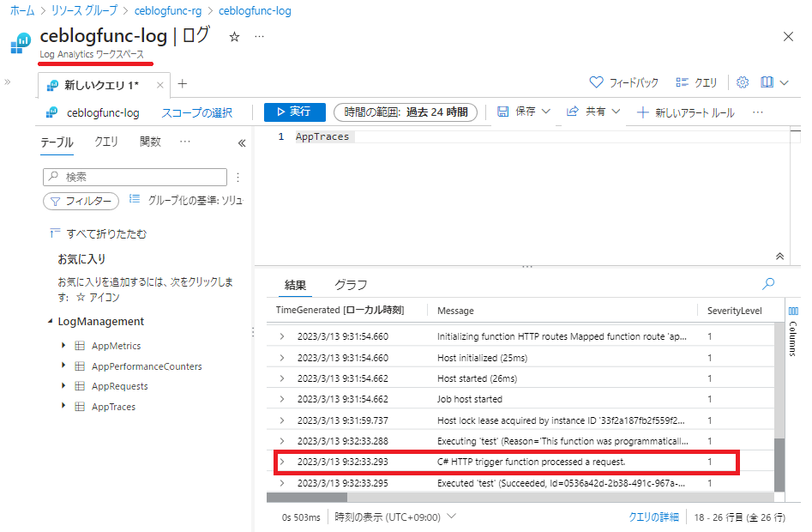The image size is (812, 532).
Task: Click the スコープの選択 link
Action: click(197, 112)
